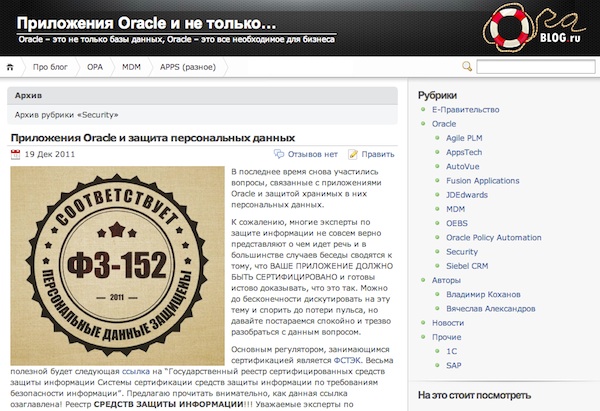The width and height of the screenshot is (600, 411).
Task: Open post Приложения Oracle и защита персональных данных
Action: pyautogui.click(x=153, y=138)
